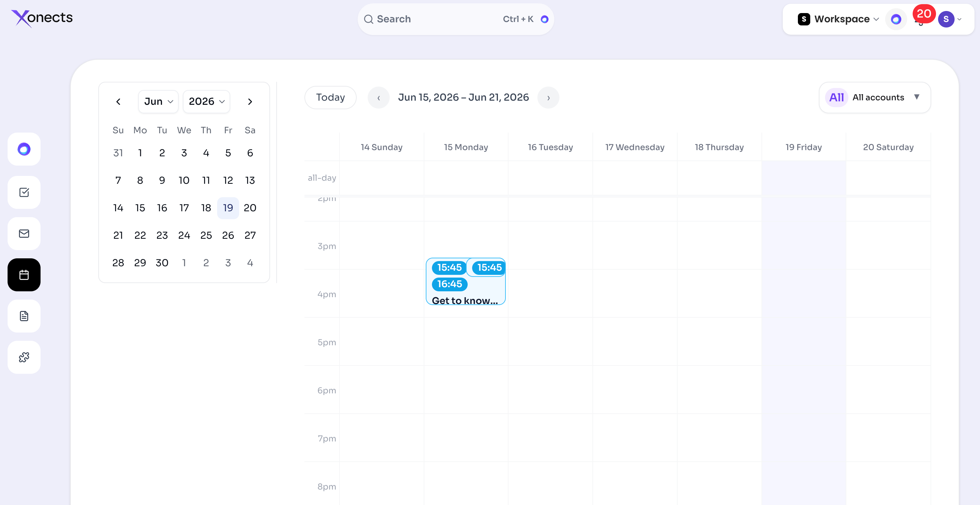
Task: Go to the previous week
Action: click(379, 98)
